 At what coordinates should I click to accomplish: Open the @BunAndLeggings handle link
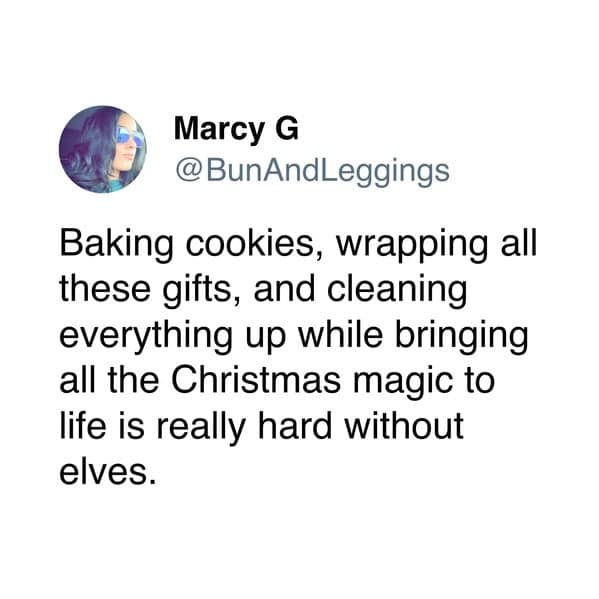point(312,172)
